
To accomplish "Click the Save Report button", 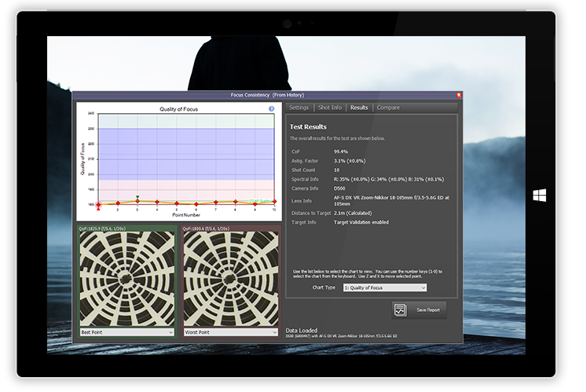I will click(x=419, y=310).
